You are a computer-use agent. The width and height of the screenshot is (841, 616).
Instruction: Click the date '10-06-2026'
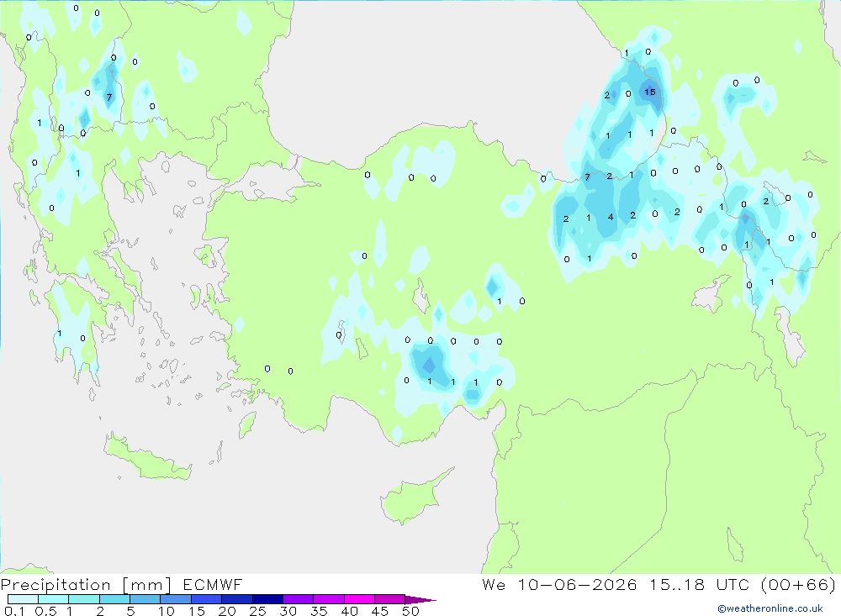tap(577, 584)
